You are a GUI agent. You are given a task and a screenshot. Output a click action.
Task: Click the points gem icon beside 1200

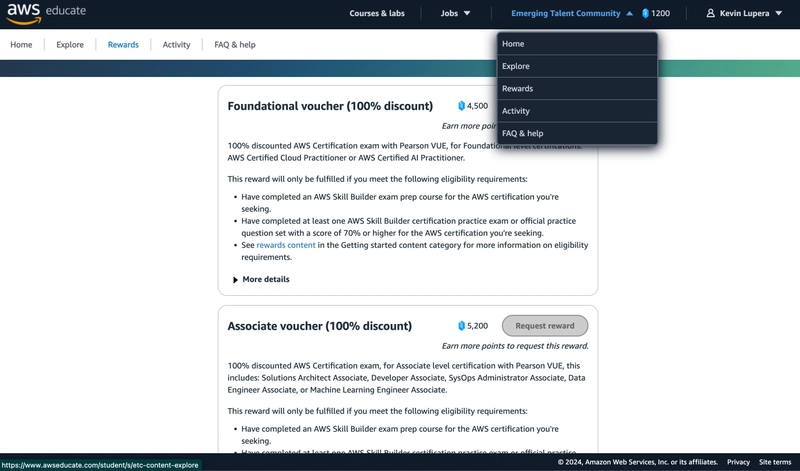point(645,13)
